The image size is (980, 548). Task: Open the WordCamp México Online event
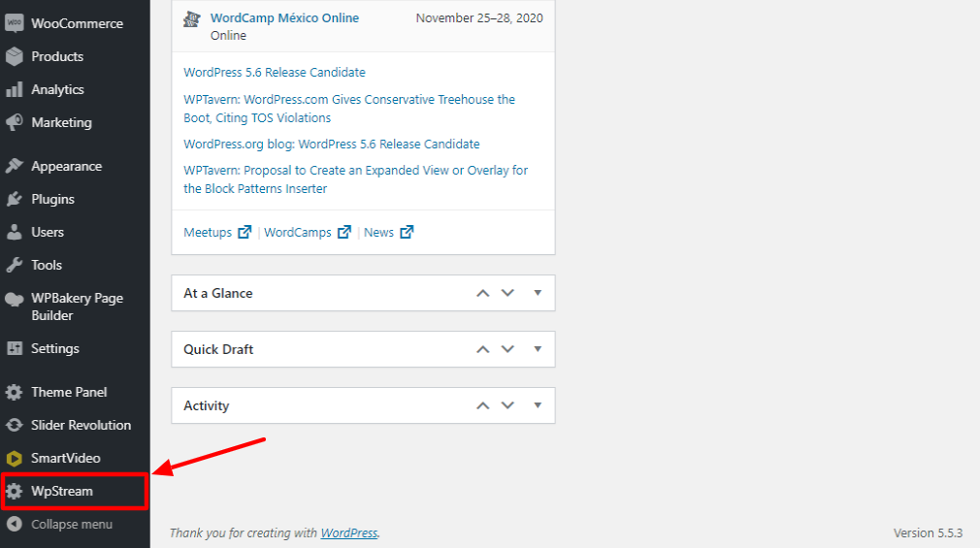coord(284,17)
